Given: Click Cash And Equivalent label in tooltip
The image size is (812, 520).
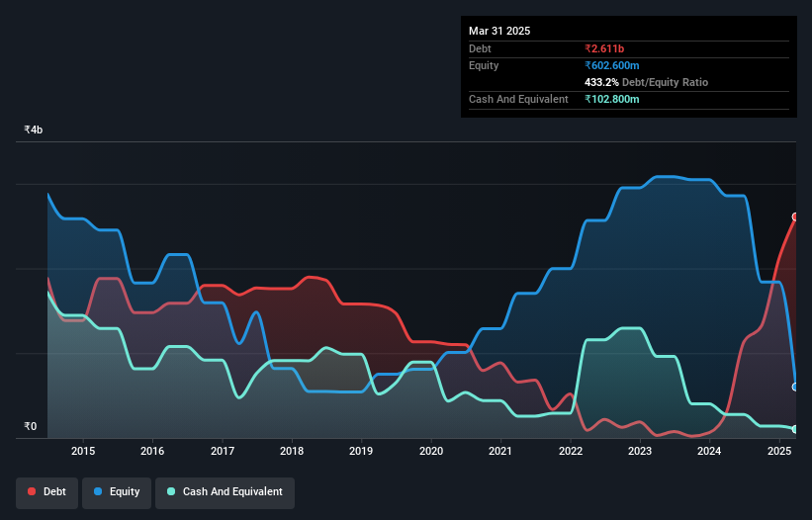Looking at the screenshot, I should click(x=518, y=99).
